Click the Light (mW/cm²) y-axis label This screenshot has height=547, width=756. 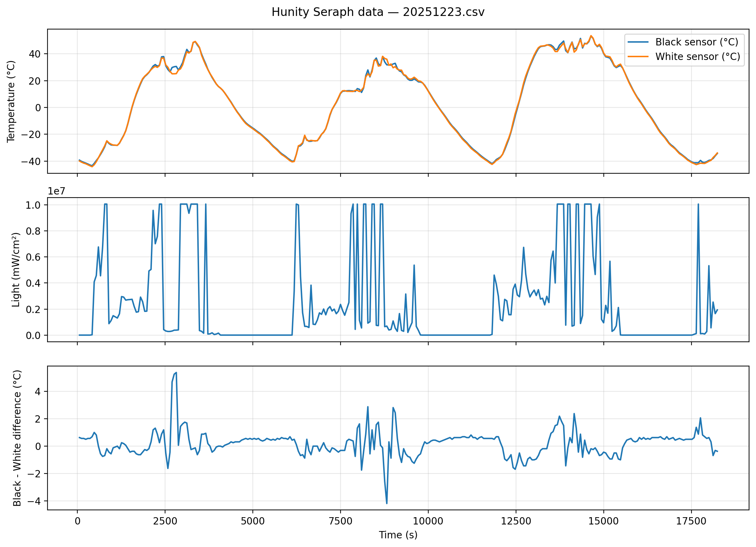[16, 269]
